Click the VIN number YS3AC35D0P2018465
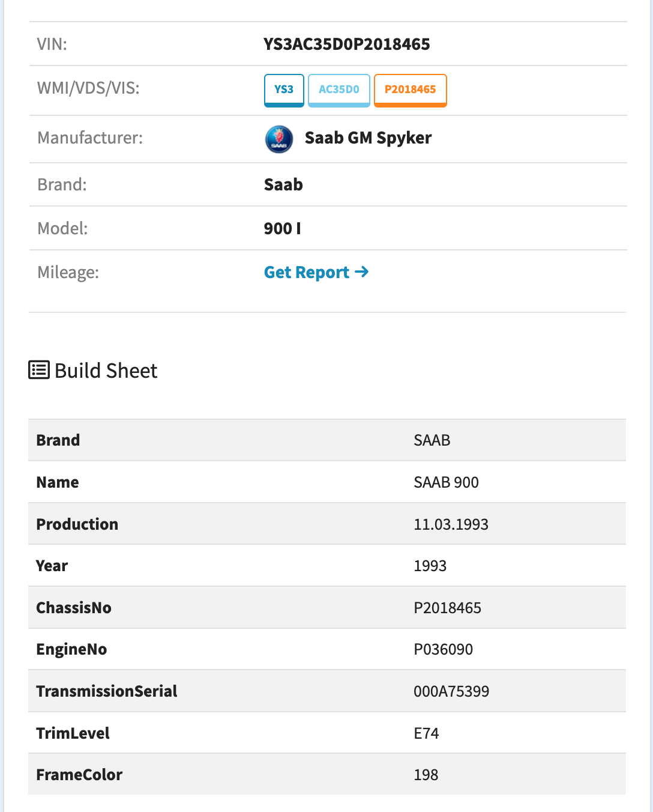The height and width of the screenshot is (812, 653). (x=347, y=44)
